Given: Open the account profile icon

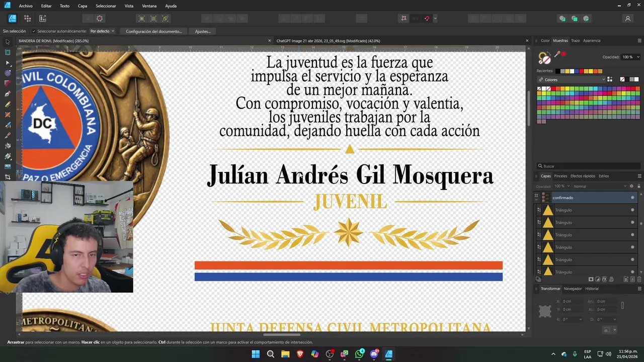Looking at the screenshot, I should (x=627, y=19).
